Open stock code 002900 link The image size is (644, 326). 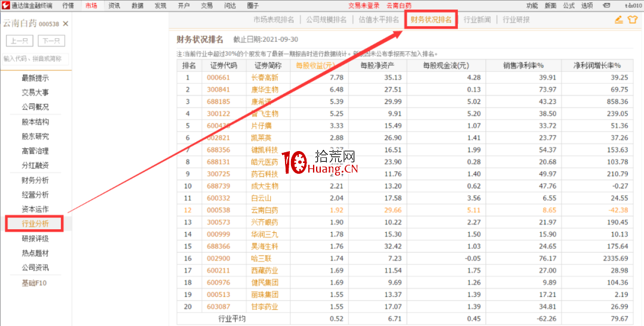pos(218,259)
